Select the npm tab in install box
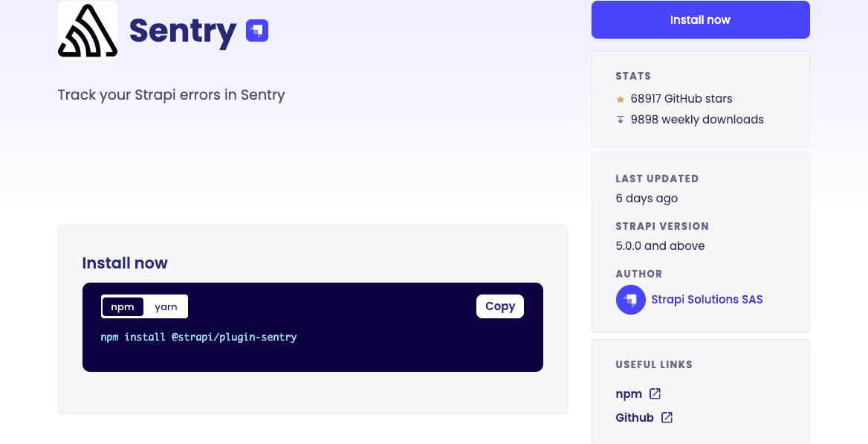The width and height of the screenshot is (868, 444). click(x=123, y=307)
